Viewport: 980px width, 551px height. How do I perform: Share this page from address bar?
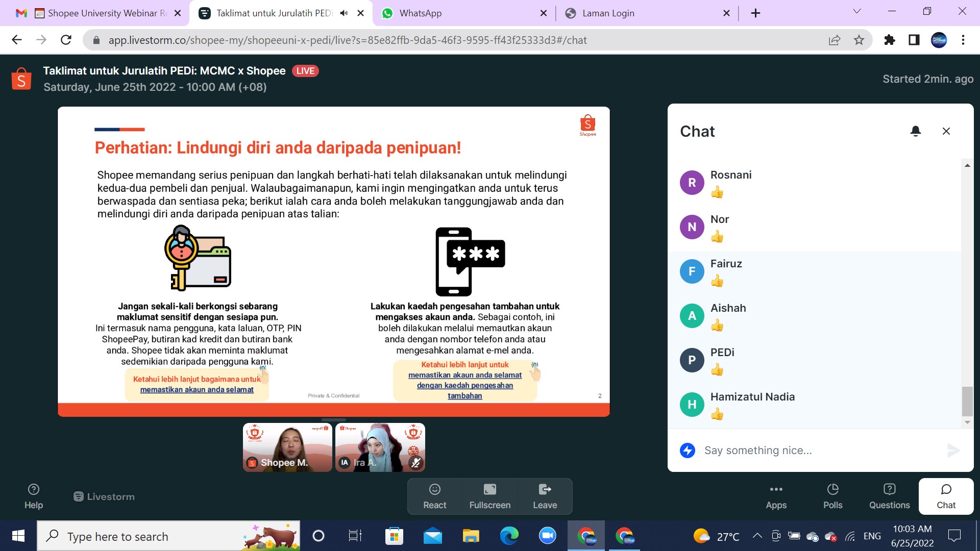[835, 40]
